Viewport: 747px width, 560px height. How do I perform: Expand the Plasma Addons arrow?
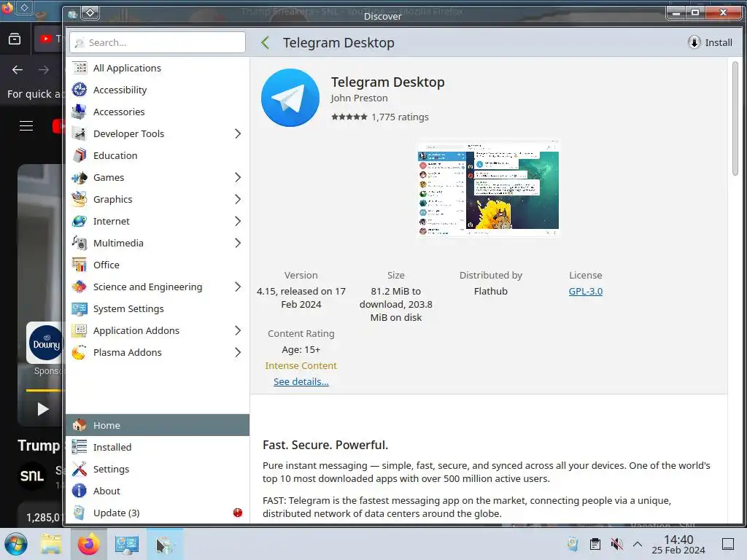(x=238, y=353)
